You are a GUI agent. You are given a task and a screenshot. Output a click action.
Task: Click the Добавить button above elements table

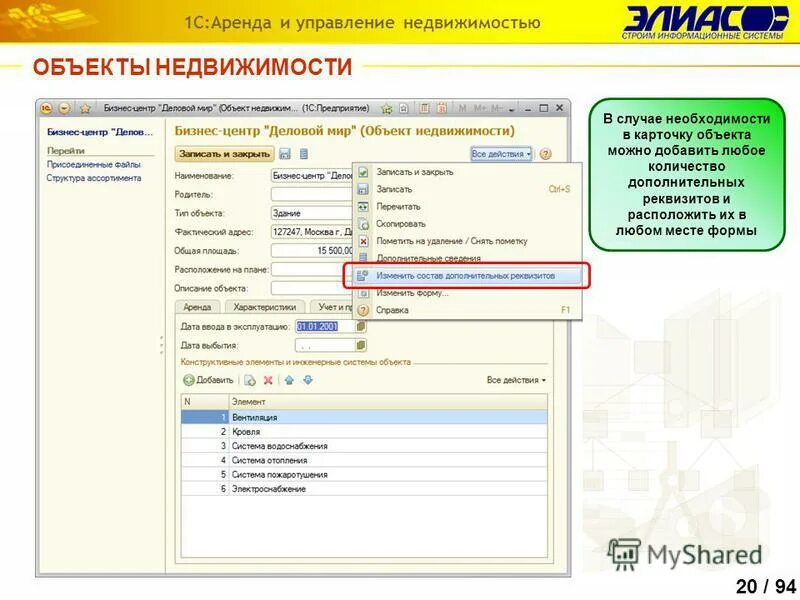208,380
